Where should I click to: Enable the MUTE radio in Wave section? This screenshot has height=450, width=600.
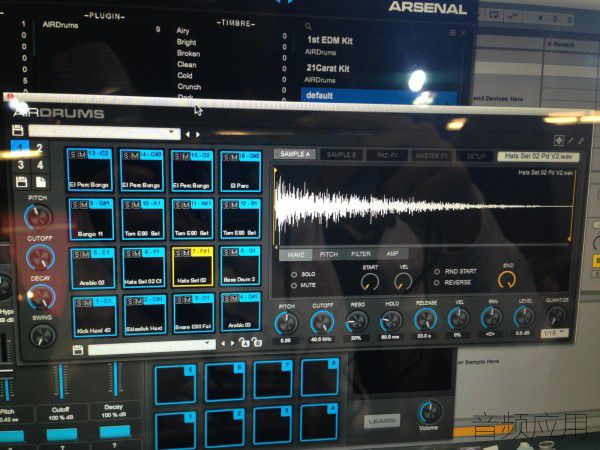pos(294,285)
